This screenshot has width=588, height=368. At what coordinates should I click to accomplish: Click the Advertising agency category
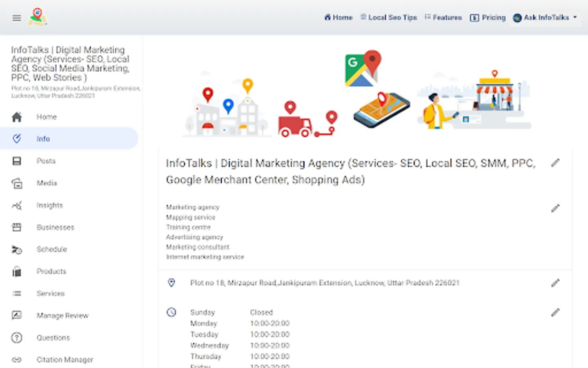pos(194,237)
